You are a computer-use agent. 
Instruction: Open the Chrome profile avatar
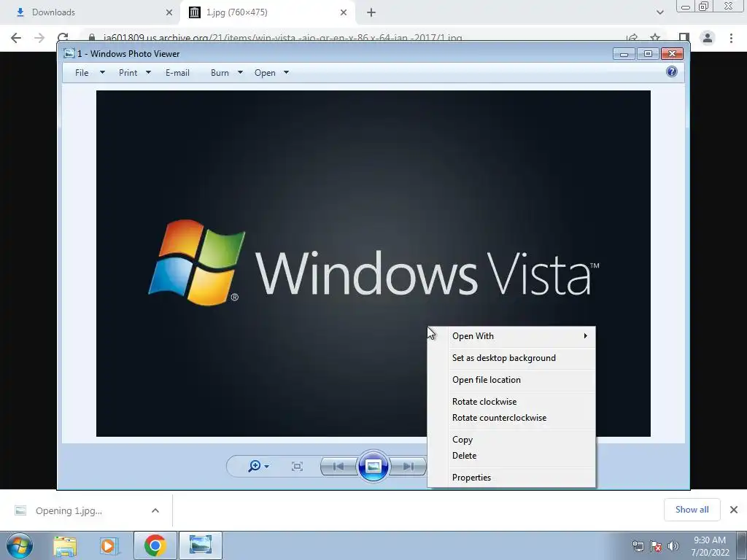708,38
